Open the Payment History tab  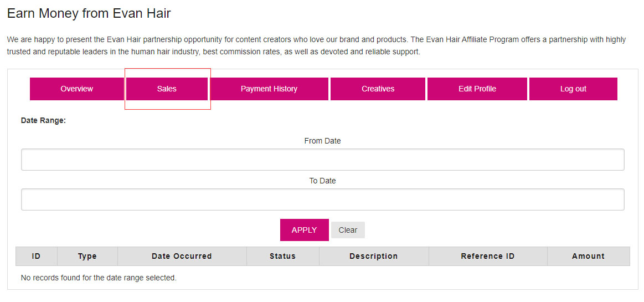[x=269, y=89]
